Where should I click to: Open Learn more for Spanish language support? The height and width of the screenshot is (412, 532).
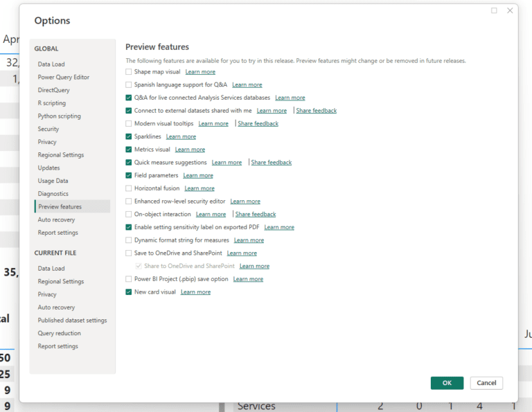[247, 84]
